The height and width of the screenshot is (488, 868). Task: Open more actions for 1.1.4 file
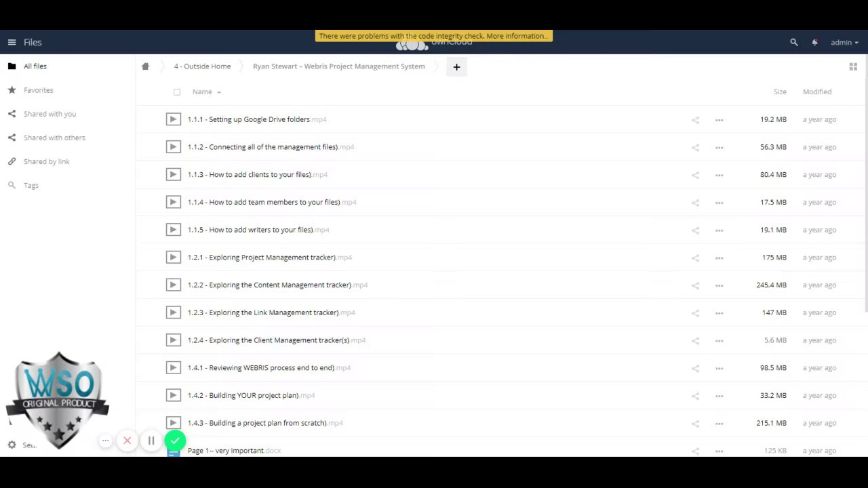tap(719, 203)
